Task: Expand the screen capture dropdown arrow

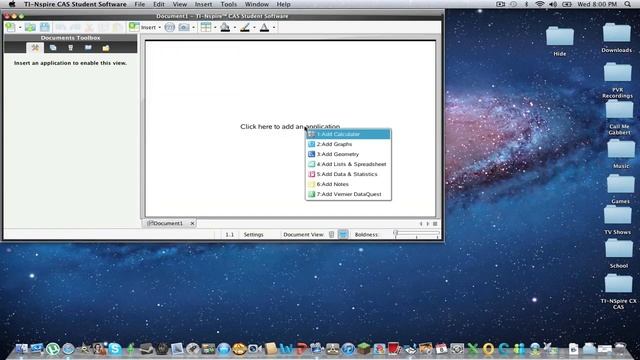Action: coord(193,27)
